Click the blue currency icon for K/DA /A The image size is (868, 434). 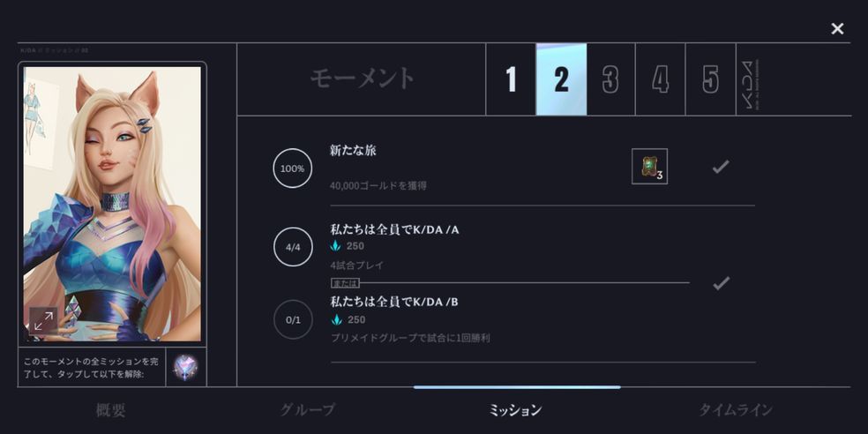click(x=335, y=246)
